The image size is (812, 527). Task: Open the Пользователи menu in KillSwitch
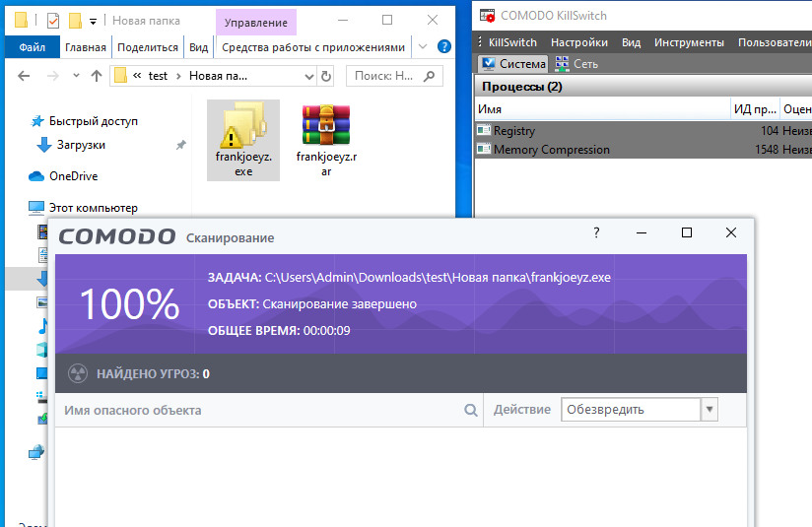[x=775, y=42]
